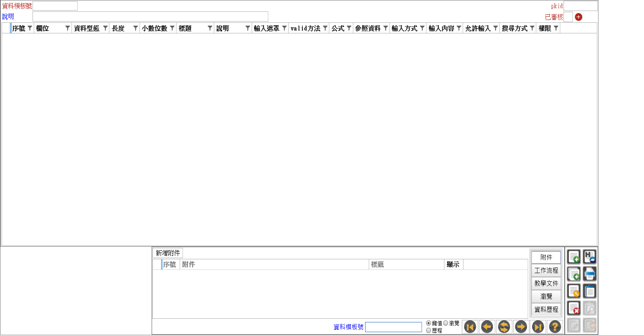Click the greyed notepad pencil icon
644x335 pixels.
[x=574, y=325]
